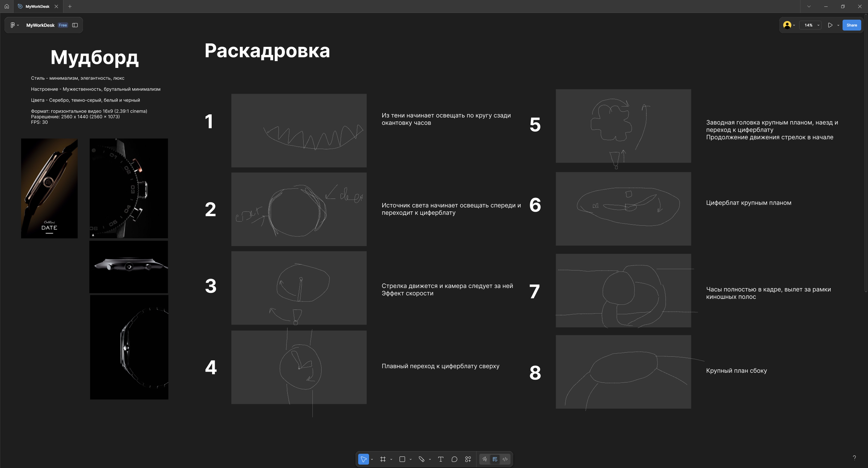
Task: Open the Actions and components menu
Action: (468, 459)
